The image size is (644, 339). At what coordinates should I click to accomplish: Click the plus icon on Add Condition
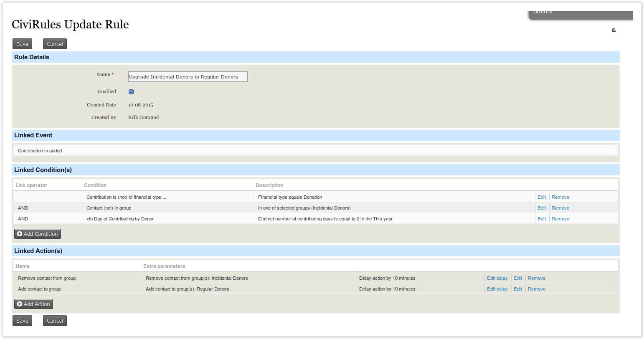pyautogui.click(x=20, y=234)
